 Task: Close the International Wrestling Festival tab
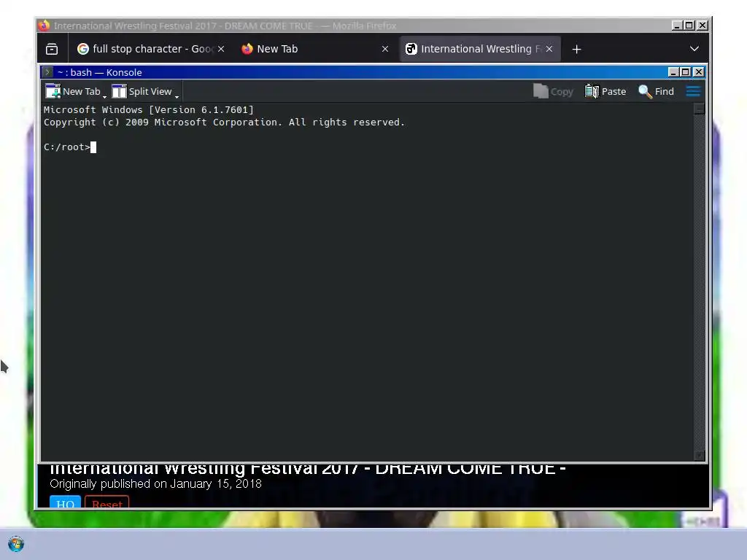point(549,49)
